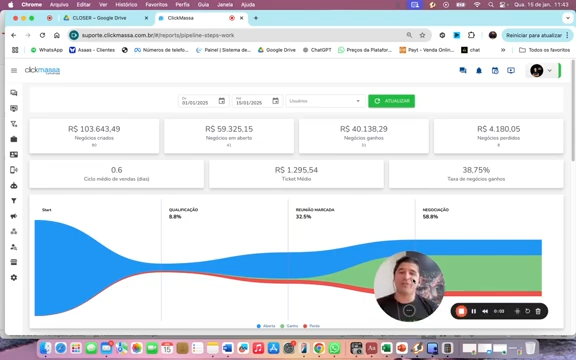The image size is (576, 360).
Task: Pause the screen recording
Action: (x=474, y=312)
